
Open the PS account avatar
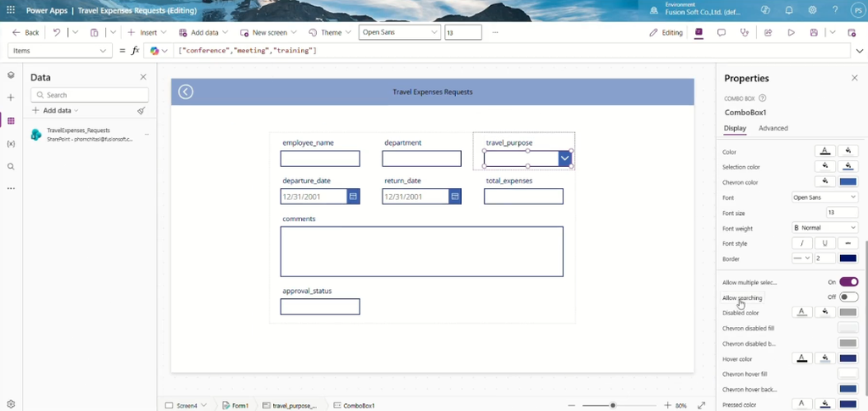859,10
